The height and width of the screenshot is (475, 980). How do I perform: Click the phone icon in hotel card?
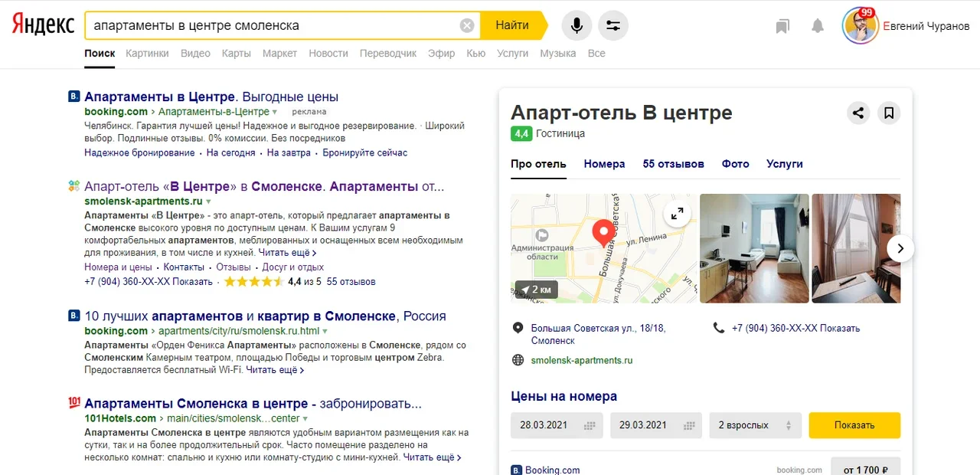[718, 328]
